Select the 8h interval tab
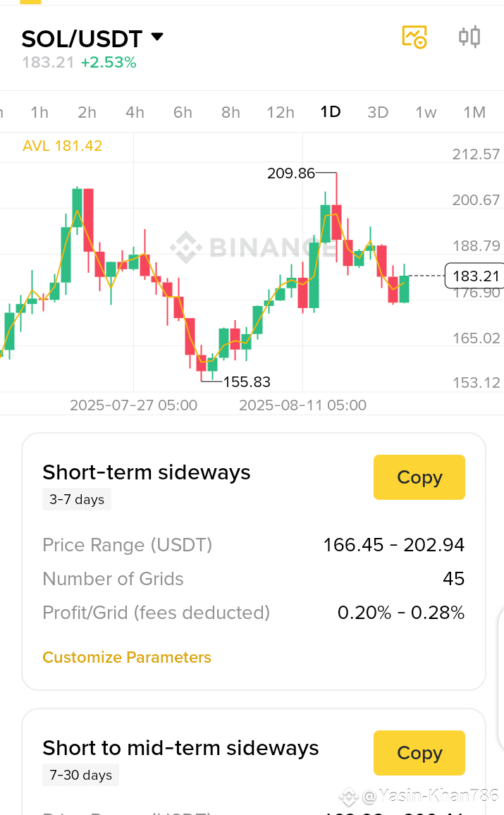This screenshot has width=504, height=815. click(x=231, y=112)
